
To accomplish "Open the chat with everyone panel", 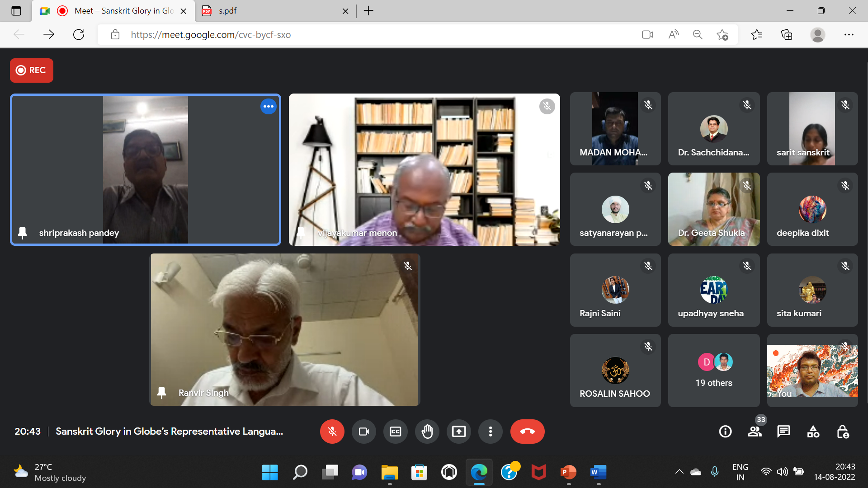I will tap(783, 432).
